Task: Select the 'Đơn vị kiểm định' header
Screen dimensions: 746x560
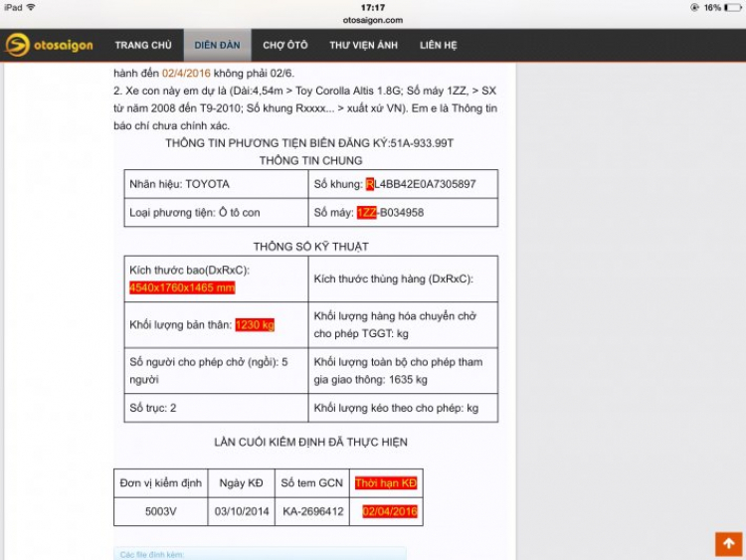Action: [161, 483]
